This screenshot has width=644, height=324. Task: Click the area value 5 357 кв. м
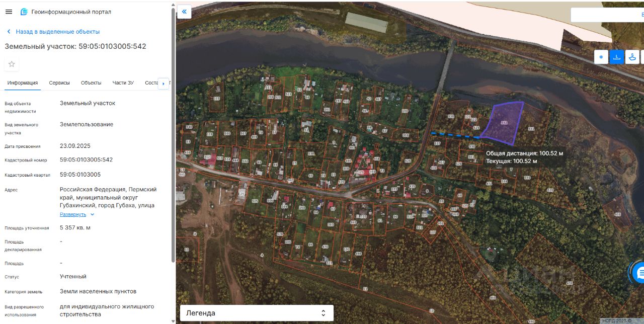75,227
